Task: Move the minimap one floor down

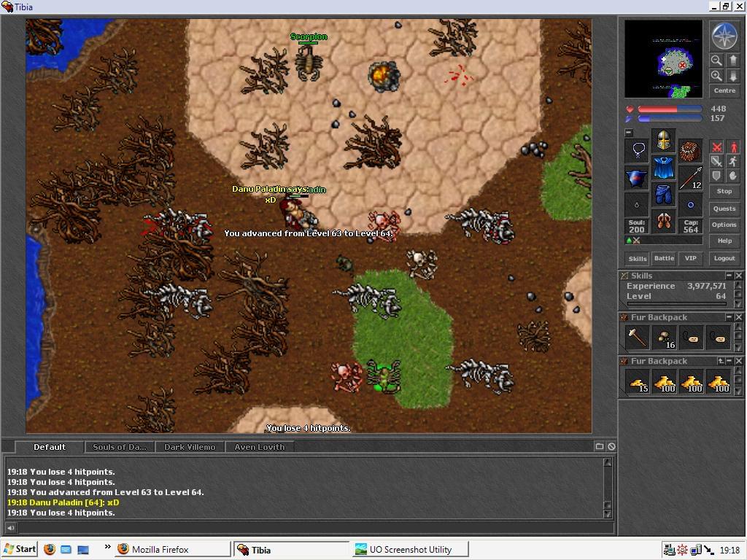Action: pos(732,76)
